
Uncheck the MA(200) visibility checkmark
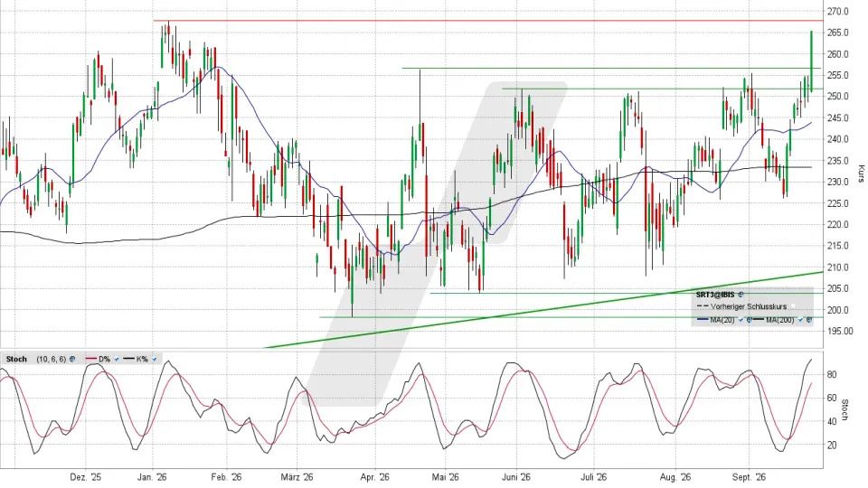tap(800, 319)
